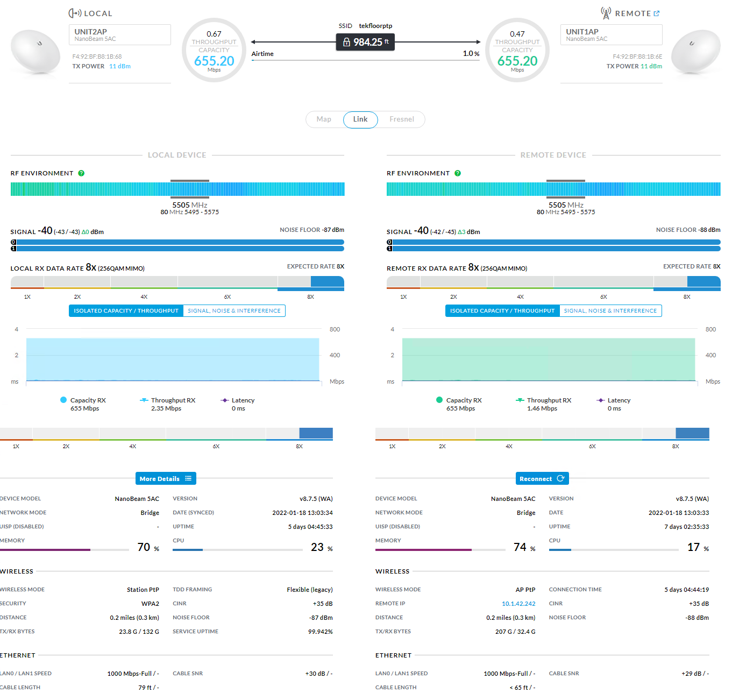Image resolution: width=732 pixels, height=700 pixels.
Task: Click remote CPU usage bar at 17%
Action: pyautogui.click(x=614, y=550)
